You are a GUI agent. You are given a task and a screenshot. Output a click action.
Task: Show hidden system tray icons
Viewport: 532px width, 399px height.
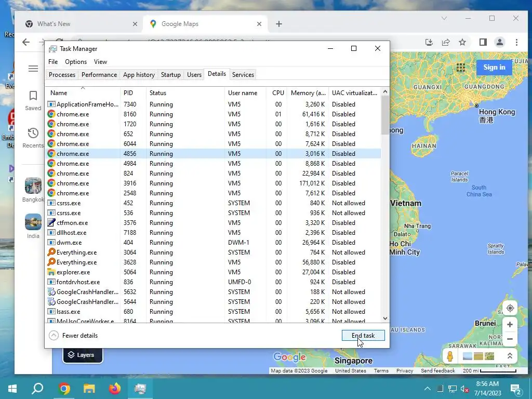[428, 389]
